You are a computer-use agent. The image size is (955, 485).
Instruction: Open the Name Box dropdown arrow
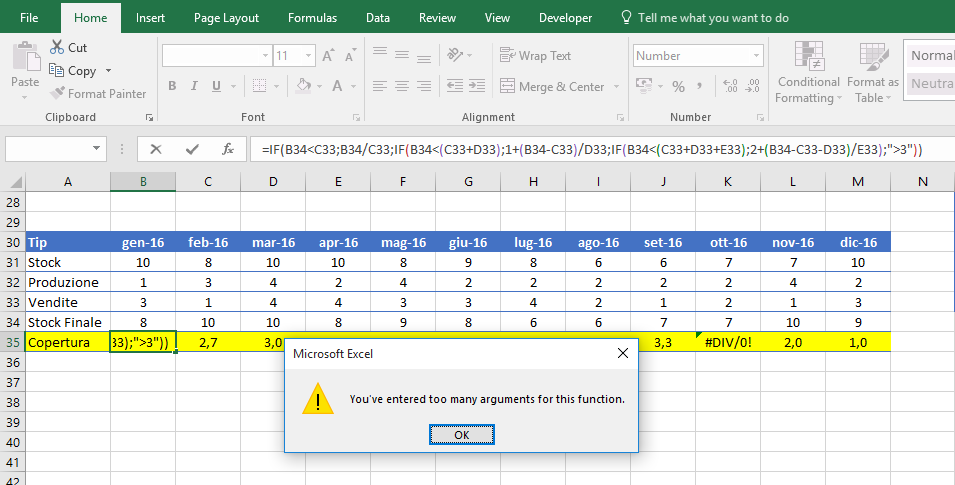coord(96,149)
